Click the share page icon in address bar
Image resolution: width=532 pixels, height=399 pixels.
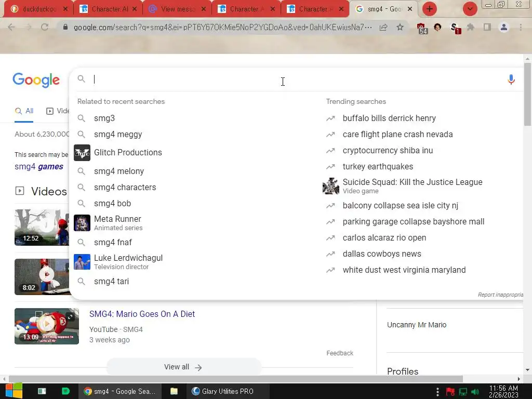pyautogui.click(x=383, y=27)
